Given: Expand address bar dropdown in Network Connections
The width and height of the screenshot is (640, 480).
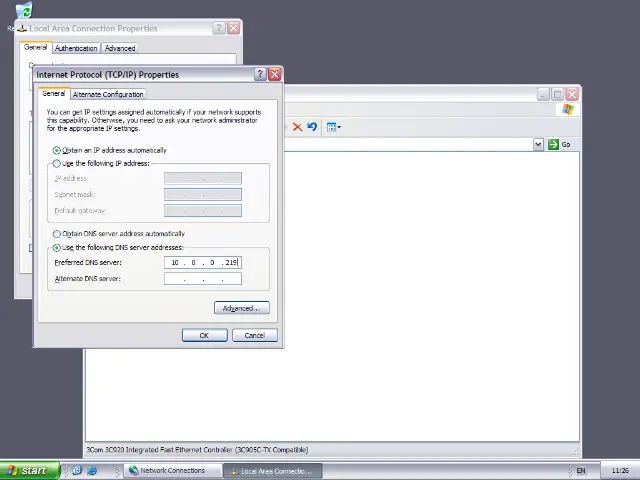Looking at the screenshot, I should (x=538, y=144).
